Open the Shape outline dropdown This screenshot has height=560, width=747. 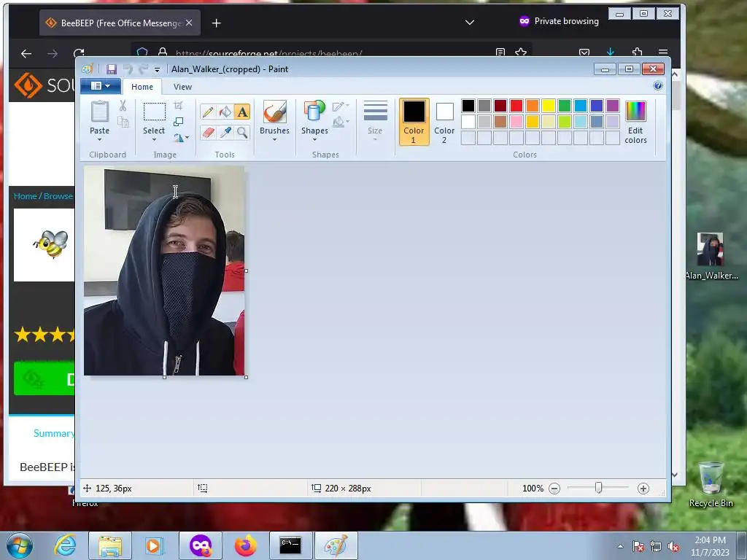pos(341,106)
